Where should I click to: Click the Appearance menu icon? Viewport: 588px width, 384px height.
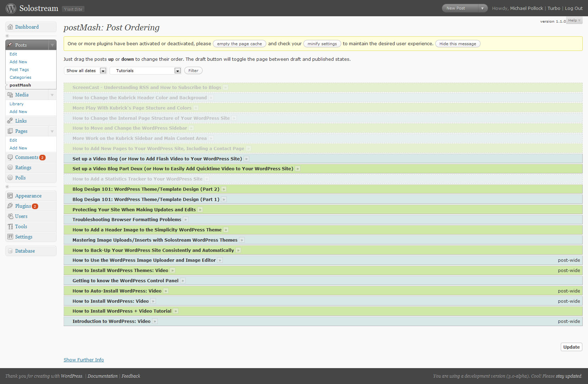[x=10, y=196]
